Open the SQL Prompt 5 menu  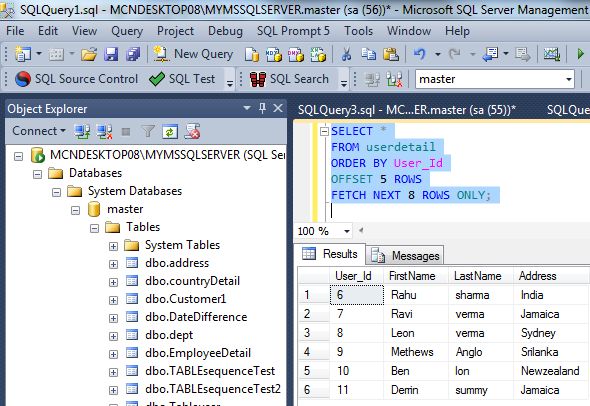click(x=293, y=30)
